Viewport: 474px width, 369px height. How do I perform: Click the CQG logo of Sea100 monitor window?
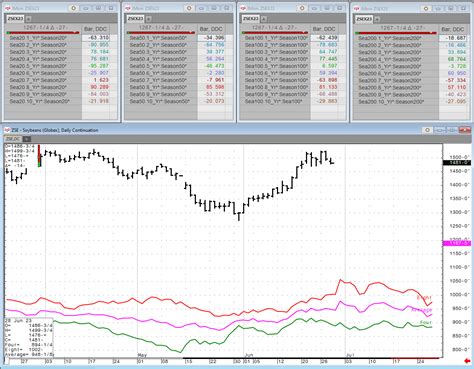coord(243,8)
